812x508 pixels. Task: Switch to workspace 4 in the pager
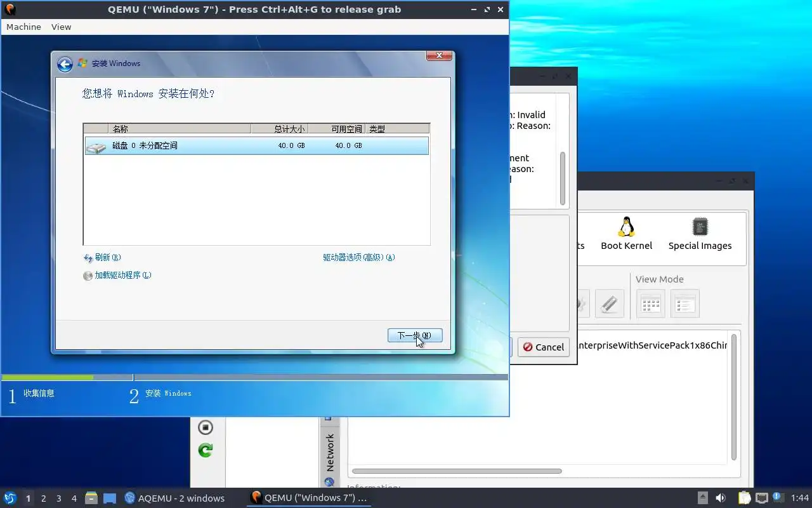74,498
